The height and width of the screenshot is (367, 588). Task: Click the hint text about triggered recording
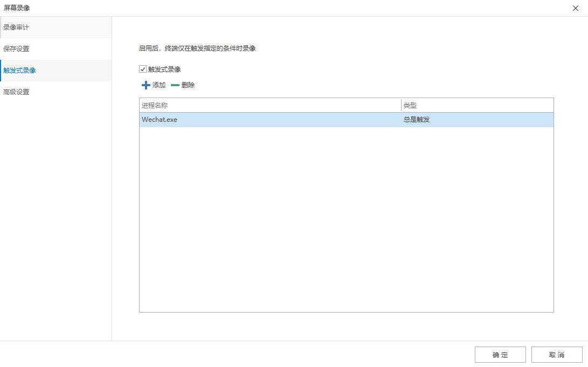tap(197, 48)
